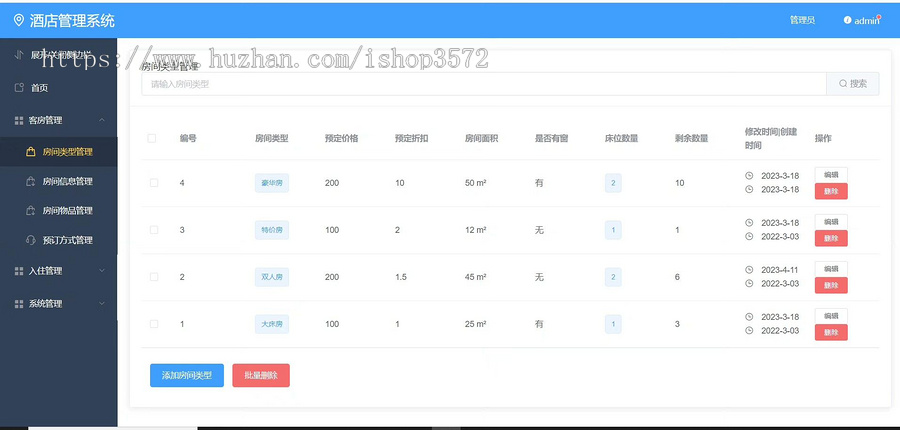
Task: Expand the 系统管理 menu chevron
Action: (102, 304)
